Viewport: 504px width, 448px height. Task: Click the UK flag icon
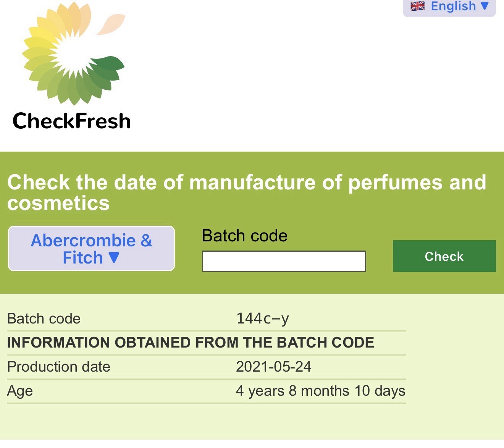pyautogui.click(x=417, y=6)
